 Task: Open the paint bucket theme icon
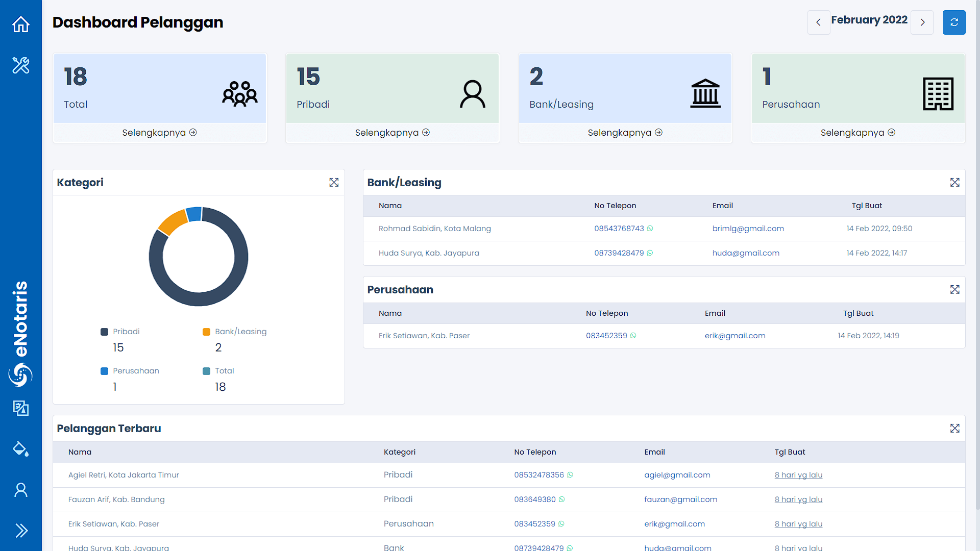(21, 449)
